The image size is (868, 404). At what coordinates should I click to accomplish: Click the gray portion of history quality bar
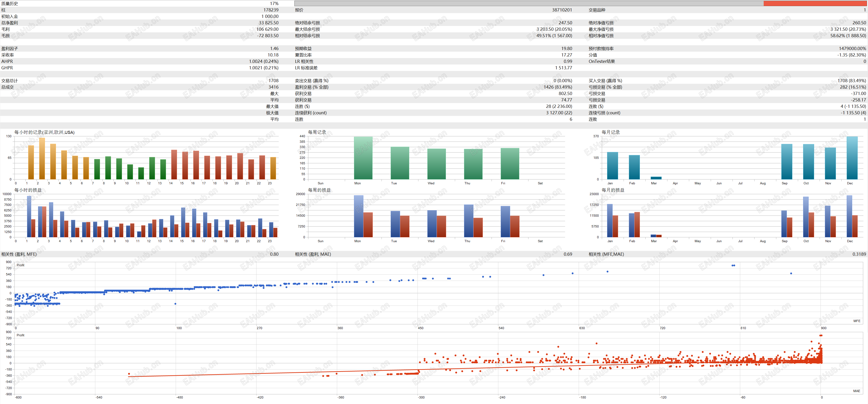(x=528, y=3)
